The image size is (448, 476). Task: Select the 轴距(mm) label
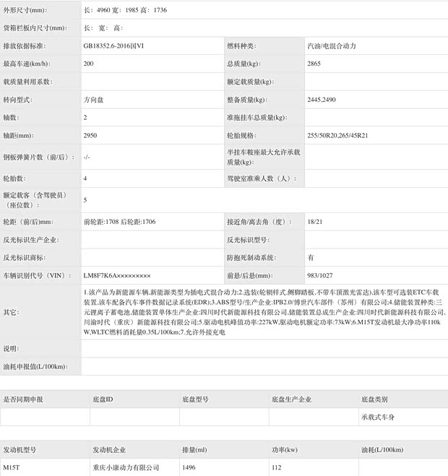click(x=18, y=135)
